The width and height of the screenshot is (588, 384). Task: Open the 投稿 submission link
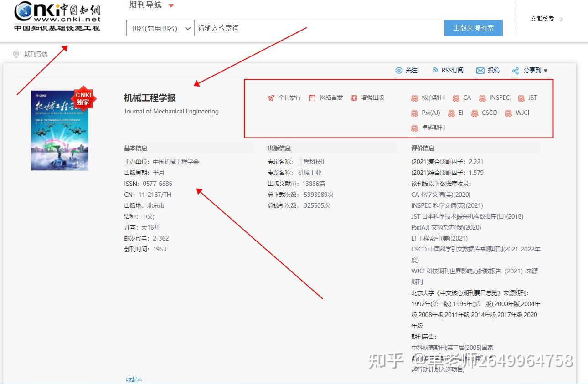coord(494,71)
